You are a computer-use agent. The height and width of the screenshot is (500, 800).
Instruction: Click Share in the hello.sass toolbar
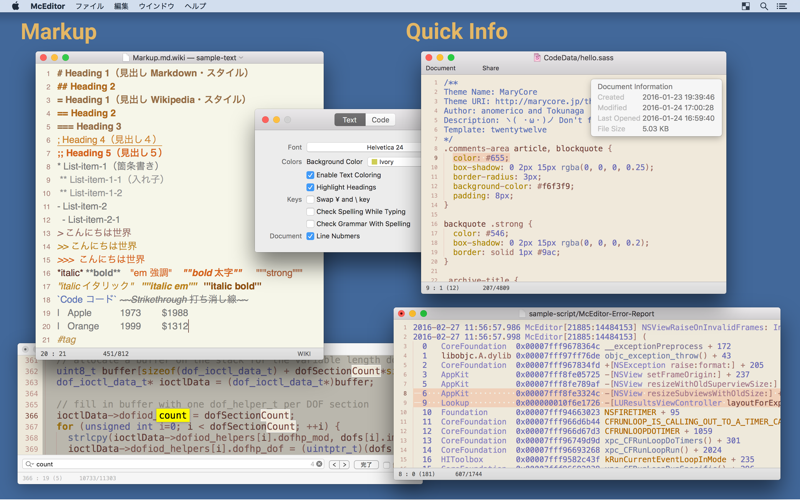tap(490, 68)
